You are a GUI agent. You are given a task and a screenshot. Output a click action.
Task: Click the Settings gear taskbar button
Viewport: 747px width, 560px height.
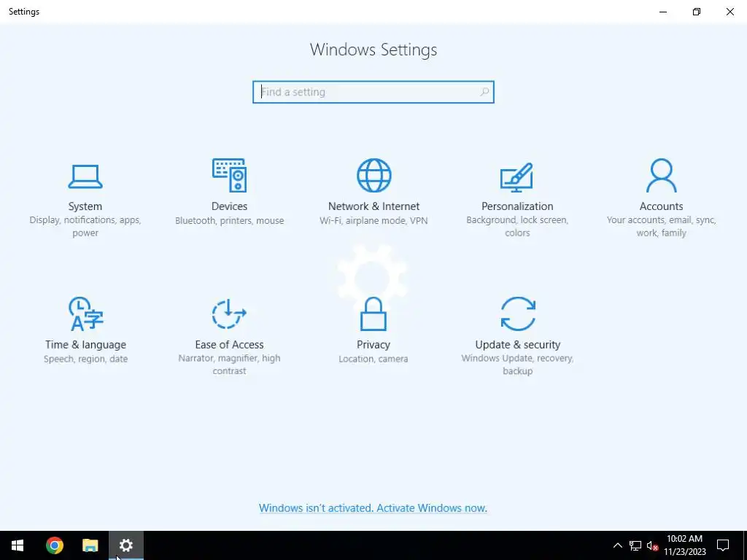[126, 545]
